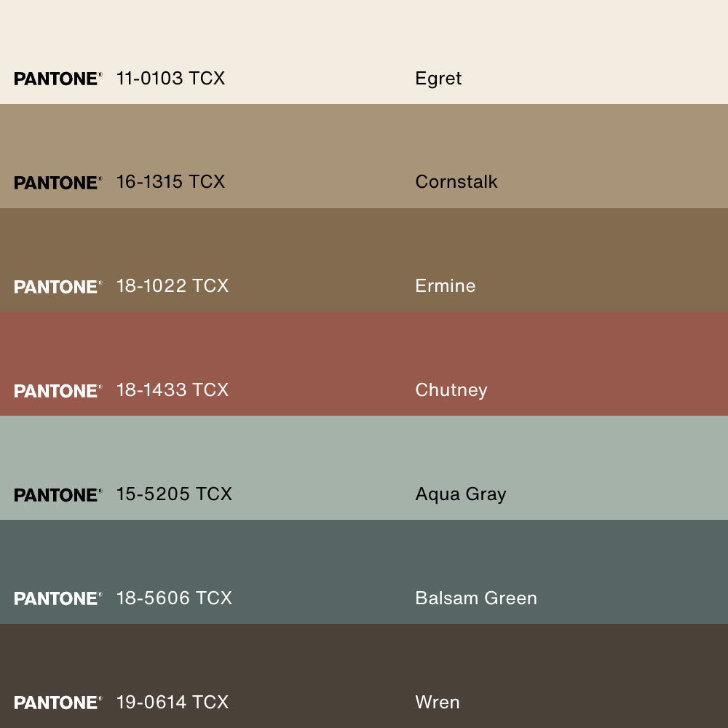Select the Aqua Gray color name
Image resolution: width=728 pixels, height=728 pixels.
coord(461,494)
